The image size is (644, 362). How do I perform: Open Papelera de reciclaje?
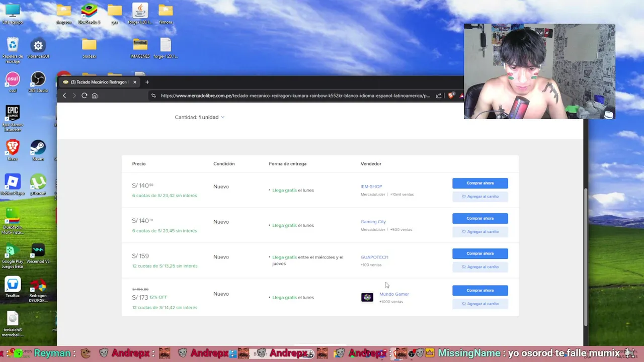[x=13, y=50]
